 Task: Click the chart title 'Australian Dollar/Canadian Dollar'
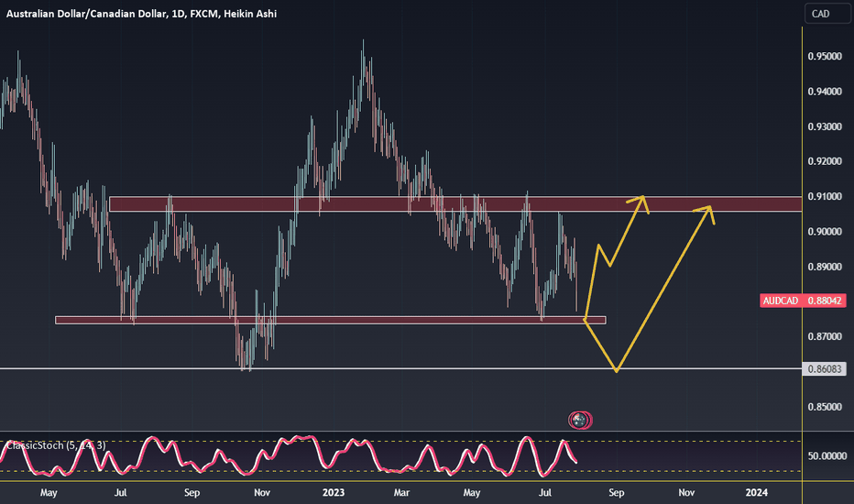pos(86,14)
